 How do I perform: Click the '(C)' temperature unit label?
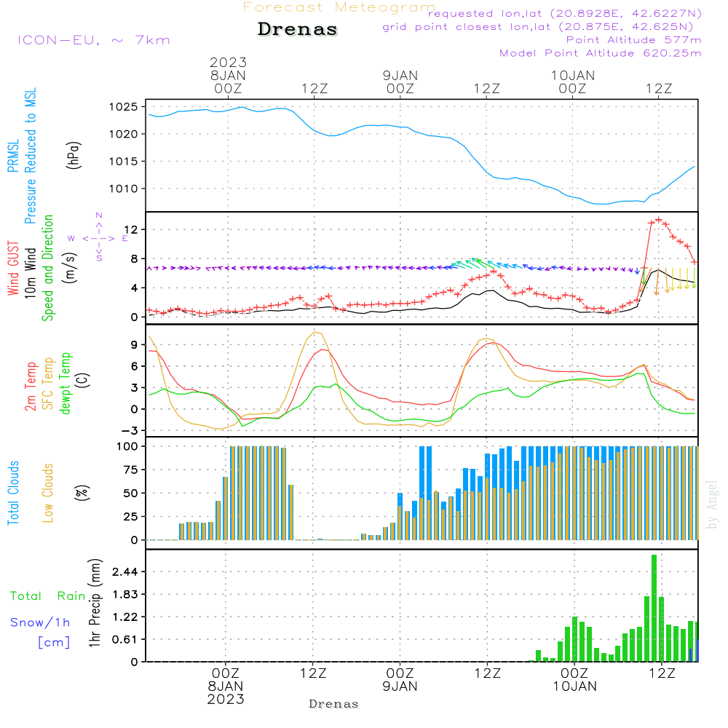tap(83, 380)
